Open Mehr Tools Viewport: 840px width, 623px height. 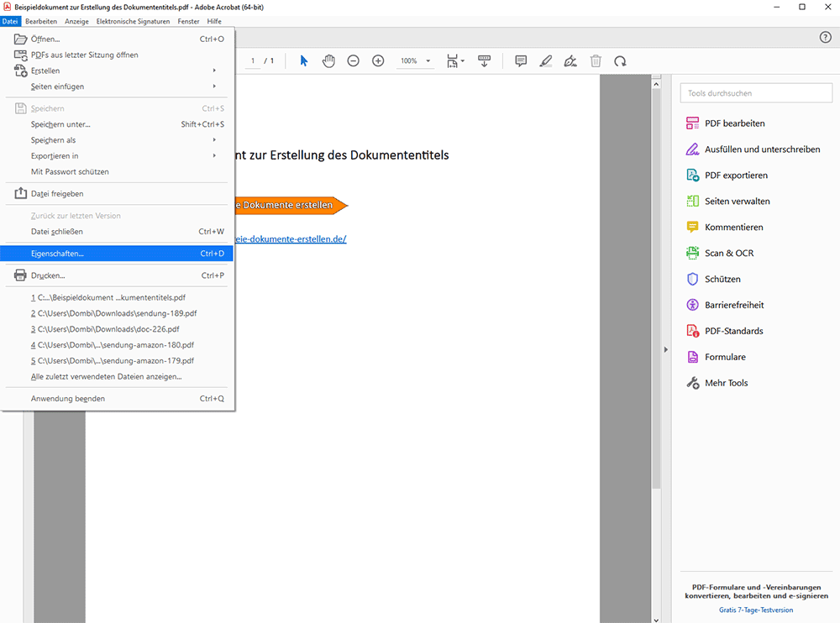[x=717, y=383]
